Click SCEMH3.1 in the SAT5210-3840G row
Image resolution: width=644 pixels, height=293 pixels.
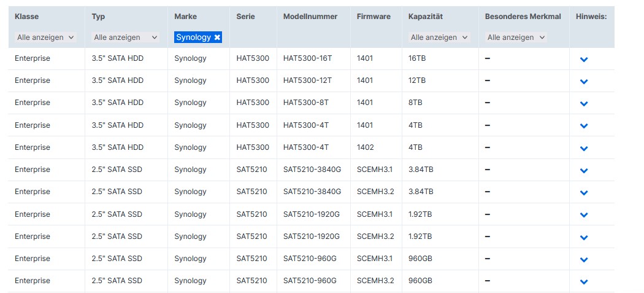tap(375, 170)
